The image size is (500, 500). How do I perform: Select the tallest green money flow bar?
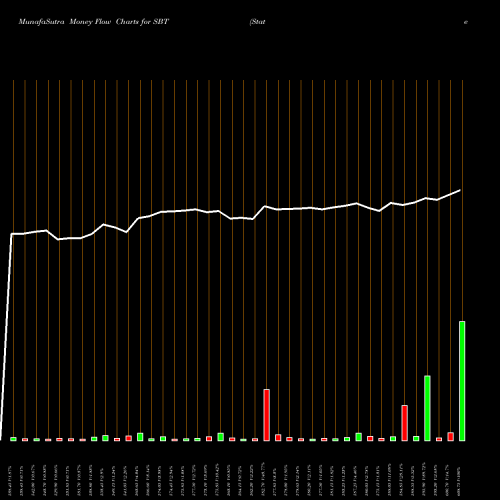(462, 381)
